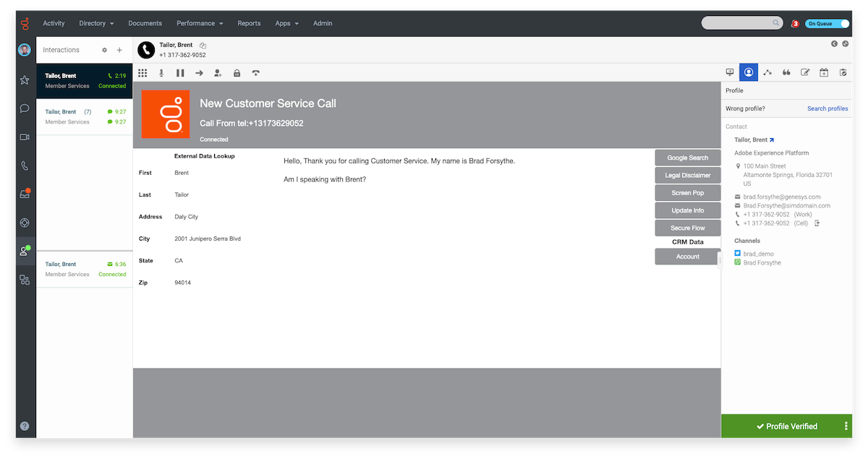Open the journey visualization panel icon

[x=767, y=72]
